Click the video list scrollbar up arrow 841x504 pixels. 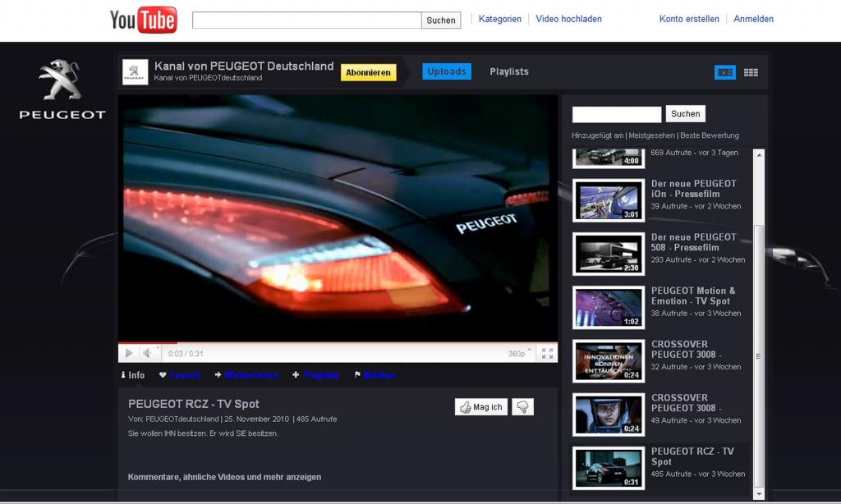(x=758, y=155)
